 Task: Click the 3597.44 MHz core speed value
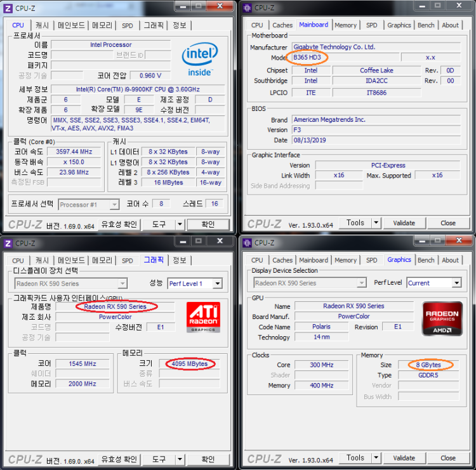point(74,152)
